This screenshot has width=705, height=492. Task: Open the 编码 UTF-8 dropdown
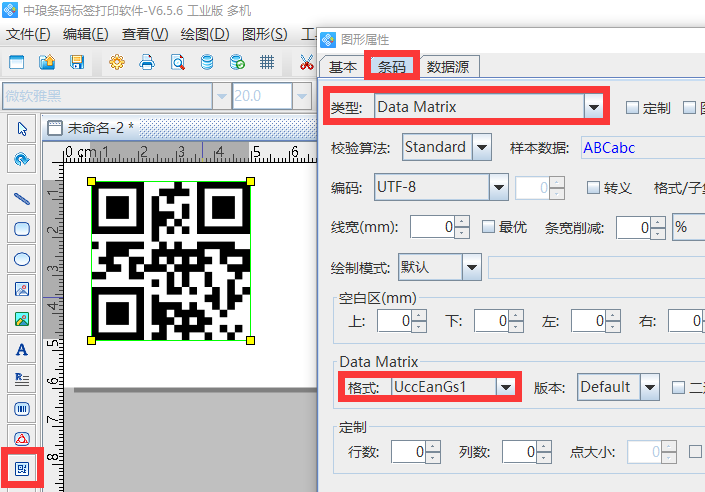(499, 187)
